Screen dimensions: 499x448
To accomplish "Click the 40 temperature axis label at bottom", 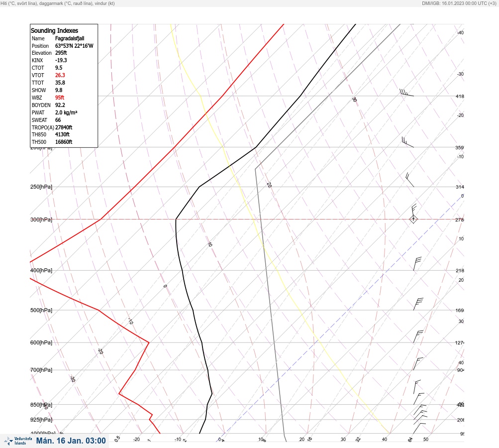I will (x=385, y=440).
